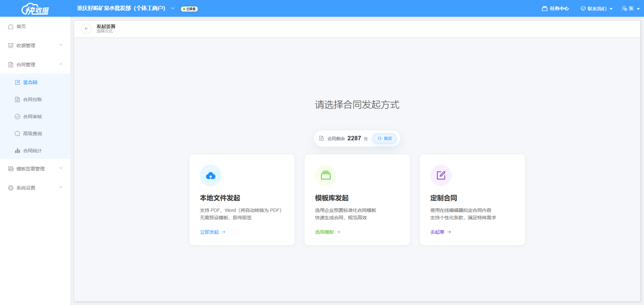The height and width of the screenshot is (305, 644).
Task: Expand the 系统设置 sidebar menu
Action: click(35, 188)
